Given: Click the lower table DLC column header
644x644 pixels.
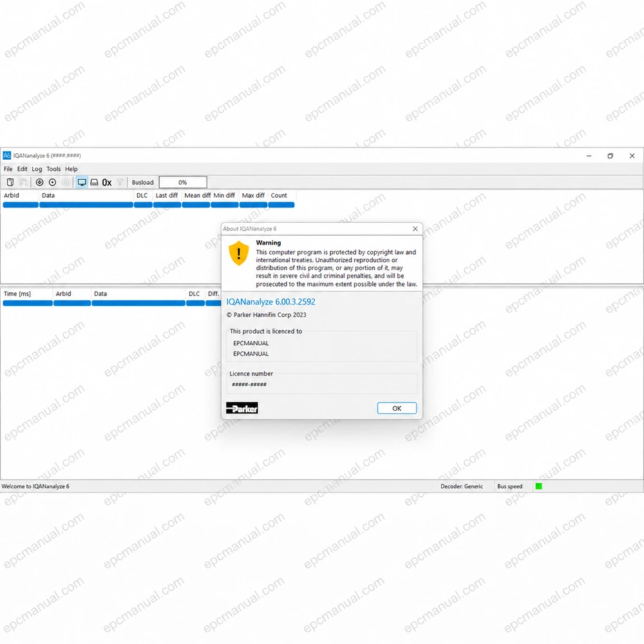Looking at the screenshot, I should coord(196,294).
